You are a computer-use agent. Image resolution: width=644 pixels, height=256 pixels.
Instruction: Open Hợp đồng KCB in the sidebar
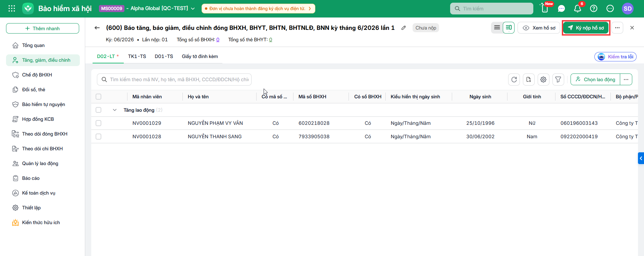pos(43,119)
